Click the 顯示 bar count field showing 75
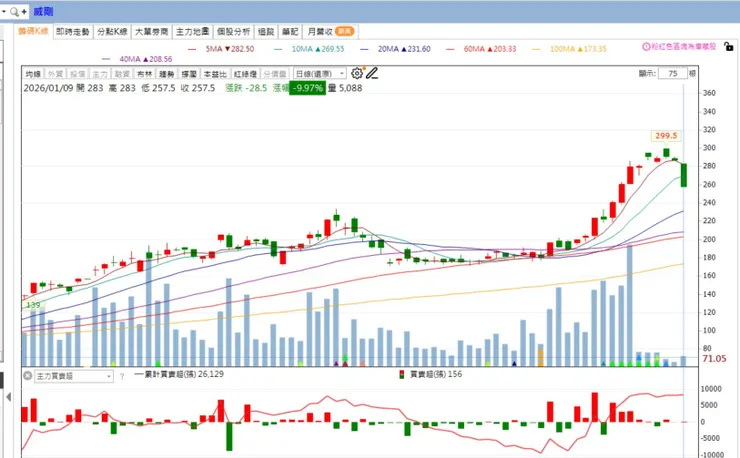740x458 pixels. pyautogui.click(x=673, y=74)
